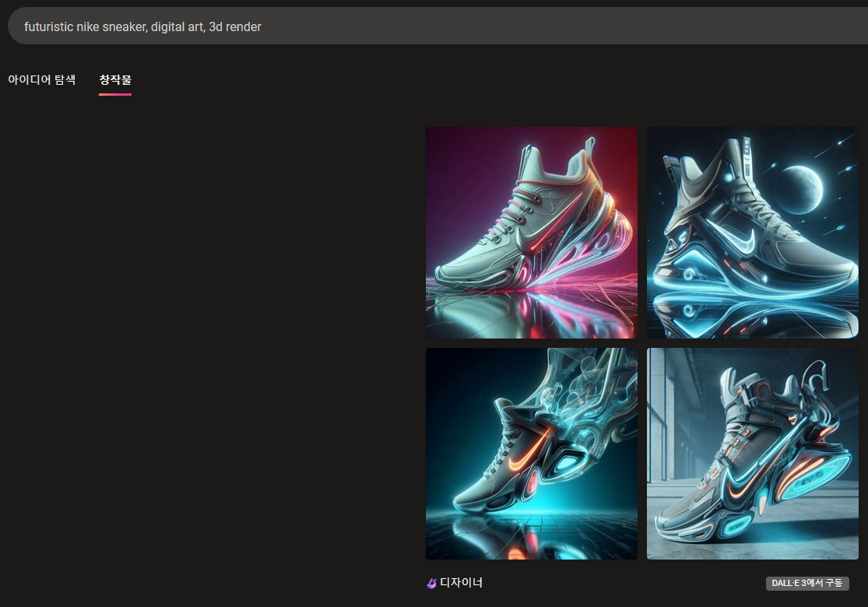The height and width of the screenshot is (607, 868).
Task: Switch to the 아이디어 탐색 tab
Action: (41, 79)
